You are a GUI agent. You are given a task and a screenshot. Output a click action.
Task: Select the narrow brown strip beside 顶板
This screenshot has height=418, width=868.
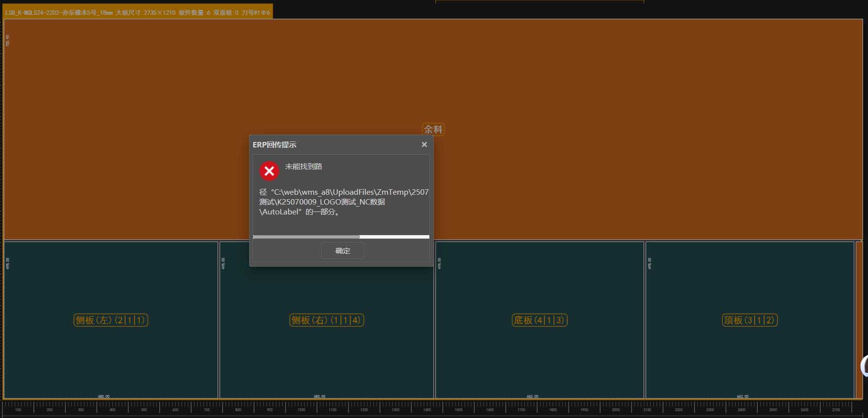[859, 319]
